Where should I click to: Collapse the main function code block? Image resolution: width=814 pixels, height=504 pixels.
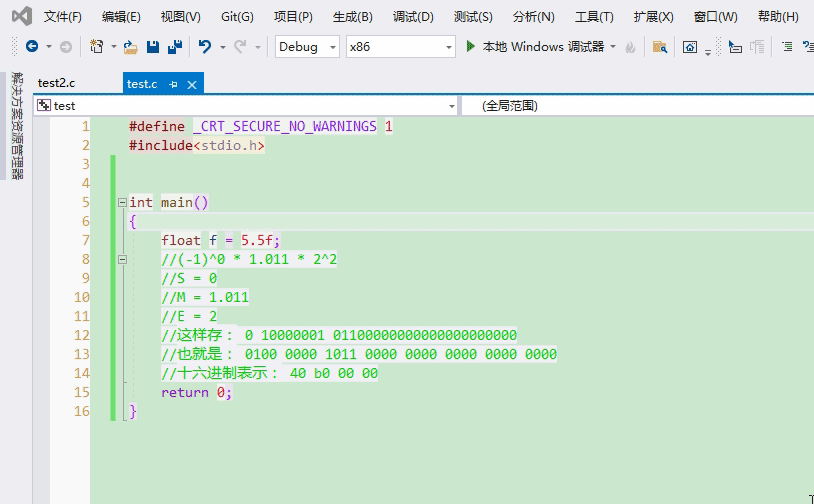tap(122, 202)
